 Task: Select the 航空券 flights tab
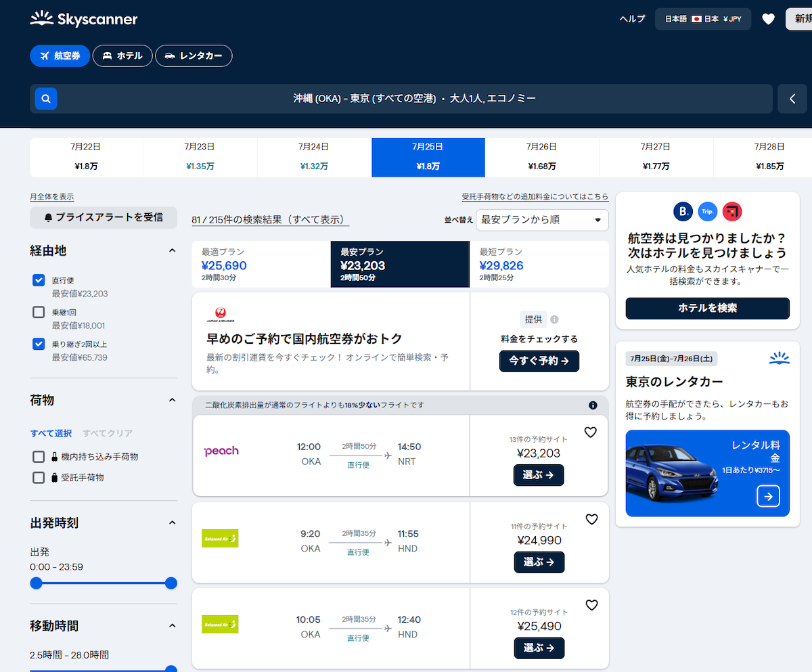pos(60,56)
